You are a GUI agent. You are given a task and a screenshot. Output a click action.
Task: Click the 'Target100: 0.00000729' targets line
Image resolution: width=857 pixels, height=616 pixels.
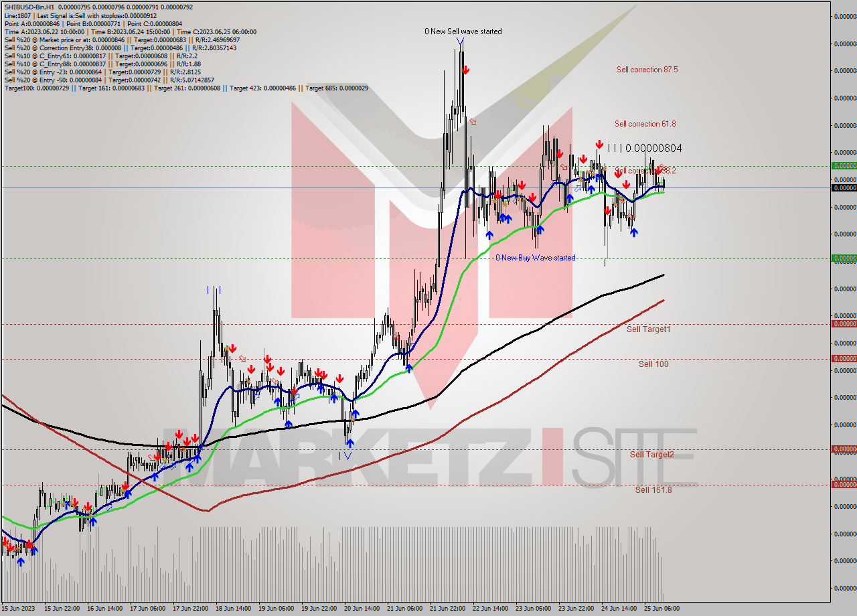point(186,88)
